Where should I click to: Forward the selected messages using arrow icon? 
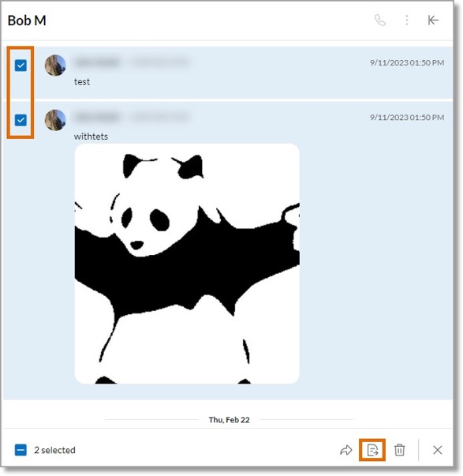[x=346, y=450]
